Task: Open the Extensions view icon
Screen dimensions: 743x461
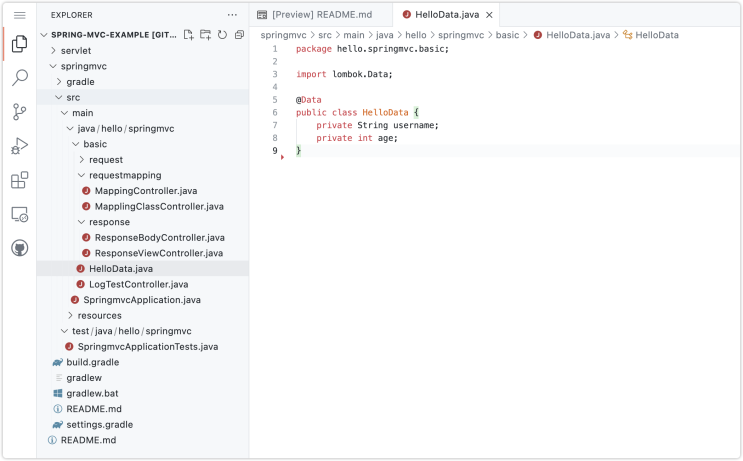Action: pos(19,180)
